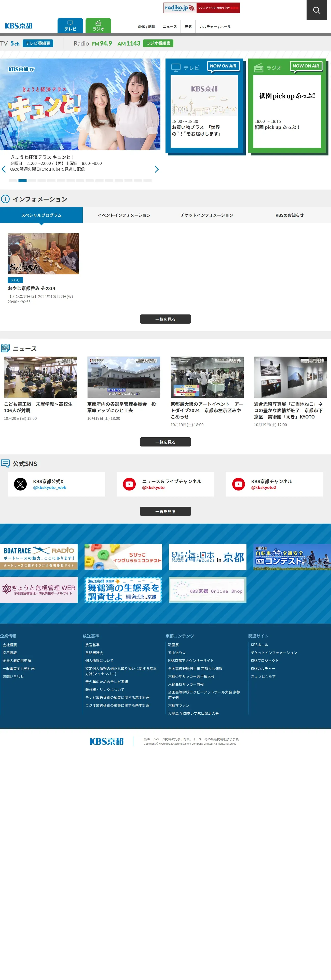Image resolution: width=331 pixels, height=980 pixels.
Task: Open the KBS京都 Online Shop banner
Action: (208, 590)
